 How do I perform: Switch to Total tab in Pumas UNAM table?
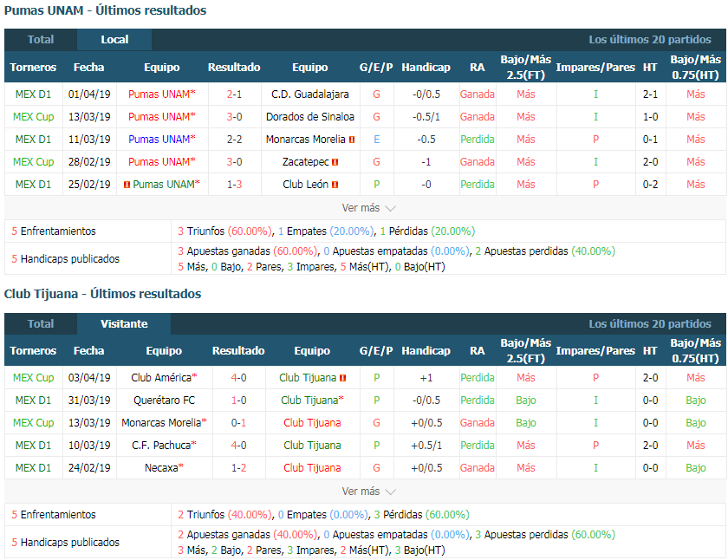coord(41,40)
